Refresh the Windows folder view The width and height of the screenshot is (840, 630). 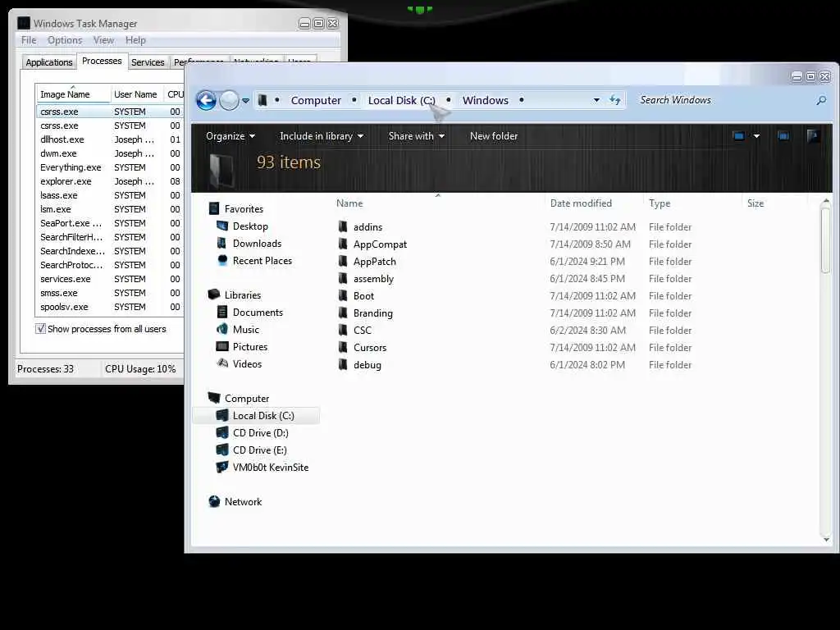tap(615, 100)
